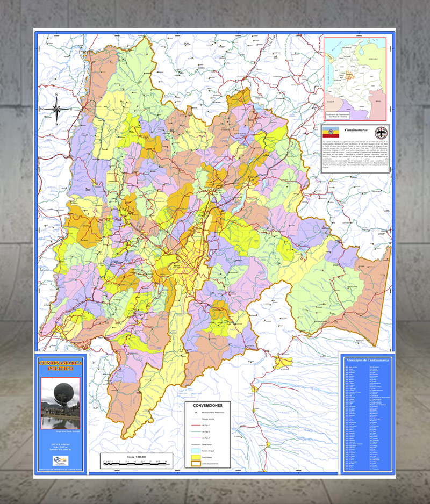Select the yellow Zona Urbana swatch
Image resolution: width=430 pixels, height=504 pixels.
click(x=196, y=457)
